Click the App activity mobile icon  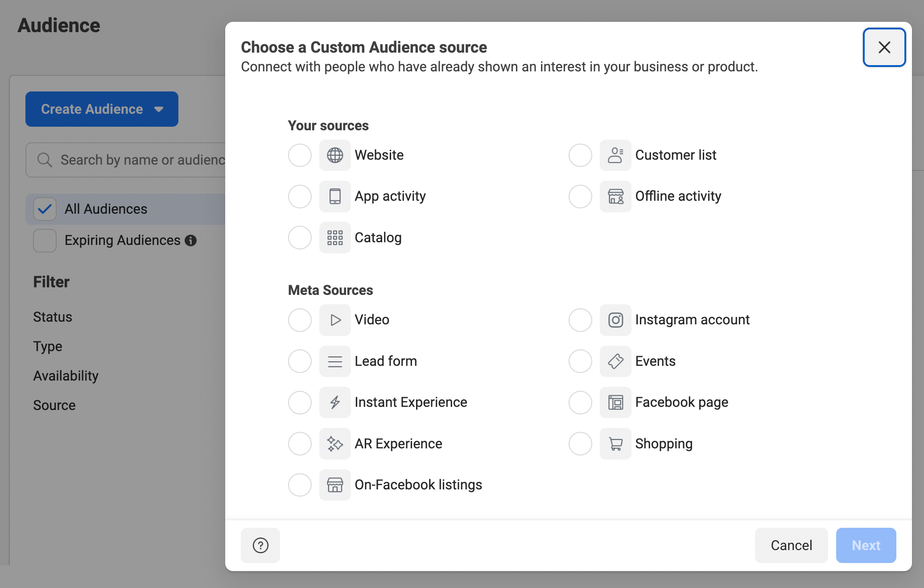click(334, 195)
